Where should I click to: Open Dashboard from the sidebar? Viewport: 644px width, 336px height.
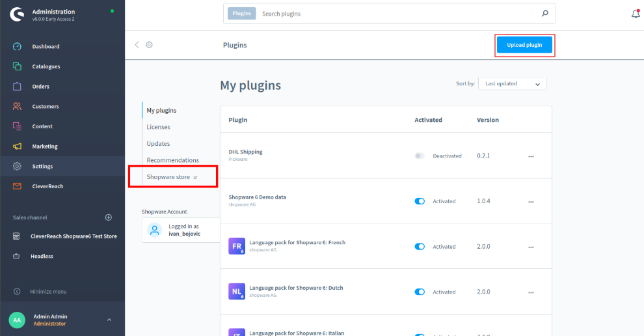coord(46,47)
